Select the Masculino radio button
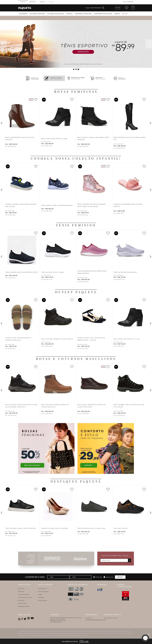Screen dimensions: 152x644 [x=104, y=577]
